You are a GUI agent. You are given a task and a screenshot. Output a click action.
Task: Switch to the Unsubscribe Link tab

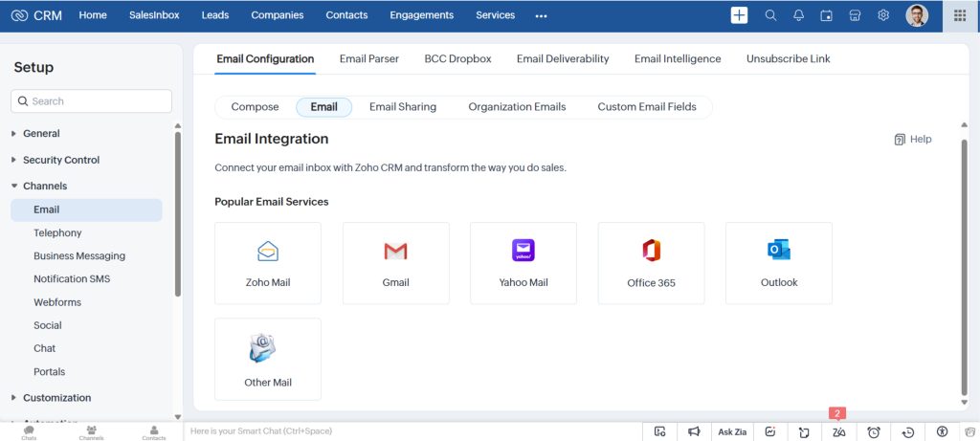pos(789,58)
